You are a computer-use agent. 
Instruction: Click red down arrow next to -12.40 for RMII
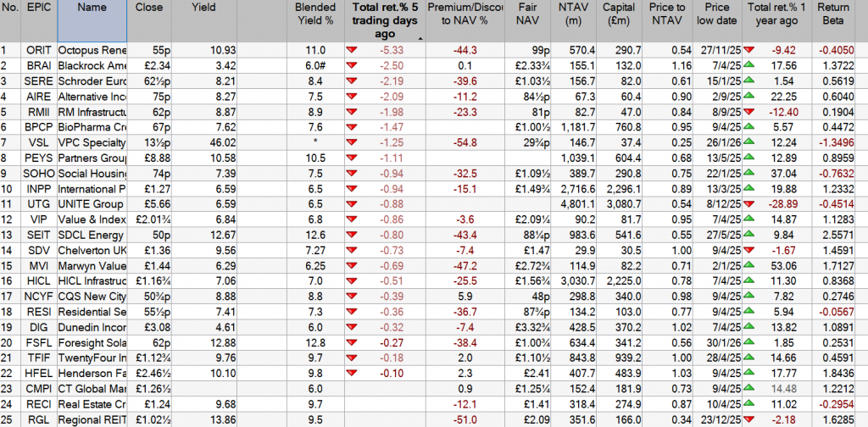pos(749,111)
